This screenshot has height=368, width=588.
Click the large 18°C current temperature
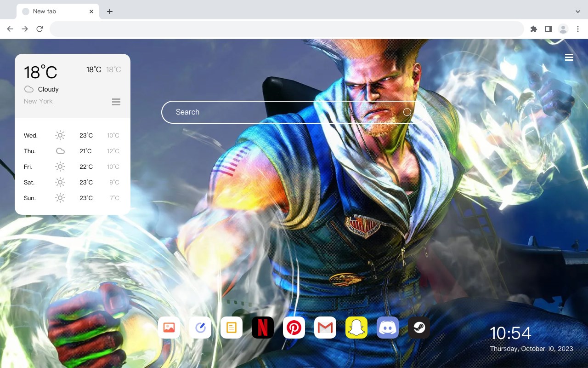pyautogui.click(x=40, y=72)
